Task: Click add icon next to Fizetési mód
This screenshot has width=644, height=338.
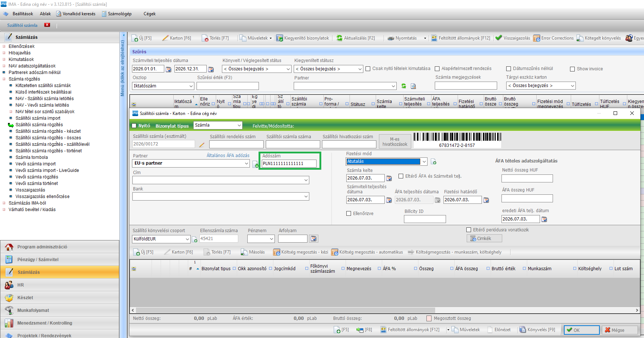Action: 433,162
